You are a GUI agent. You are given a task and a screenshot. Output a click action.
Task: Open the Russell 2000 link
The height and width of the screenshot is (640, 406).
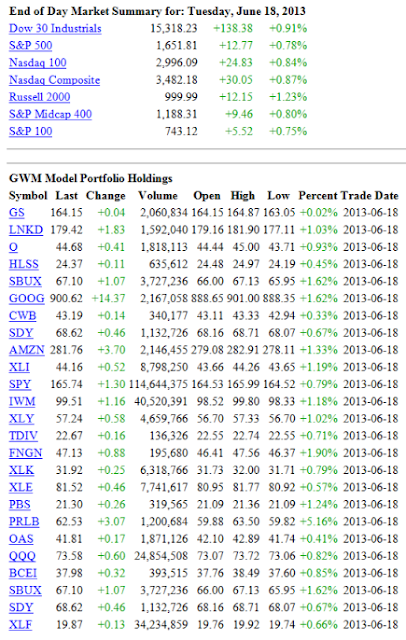point(40,97)
